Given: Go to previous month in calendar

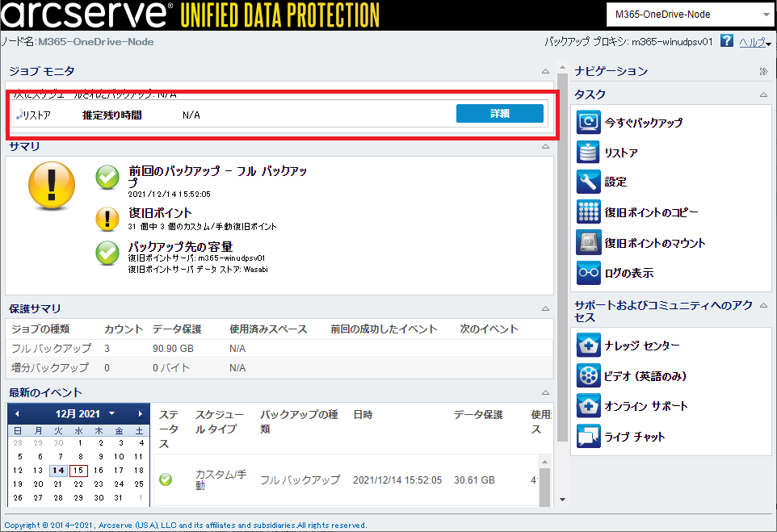Looking at the screenshot, I should (17, 413).
